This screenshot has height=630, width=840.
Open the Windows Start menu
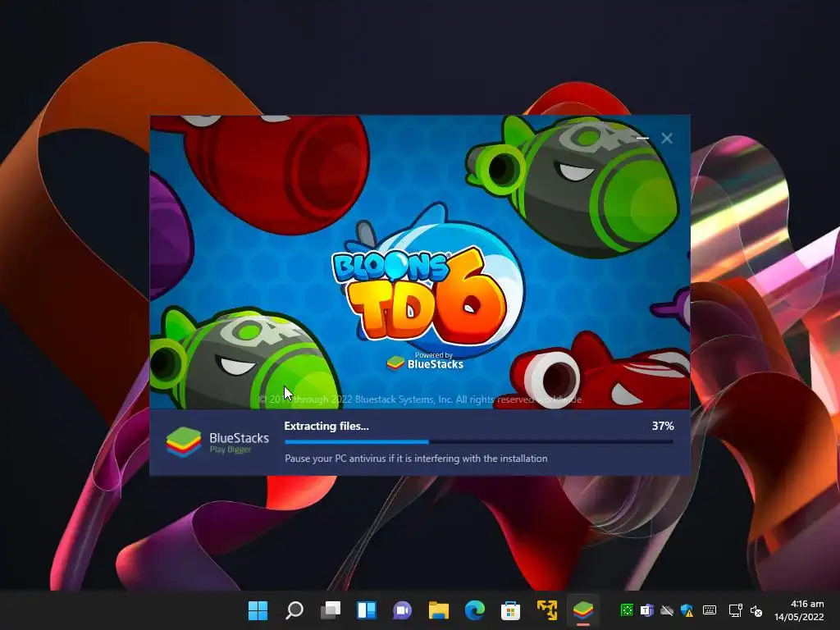(258, 610)
